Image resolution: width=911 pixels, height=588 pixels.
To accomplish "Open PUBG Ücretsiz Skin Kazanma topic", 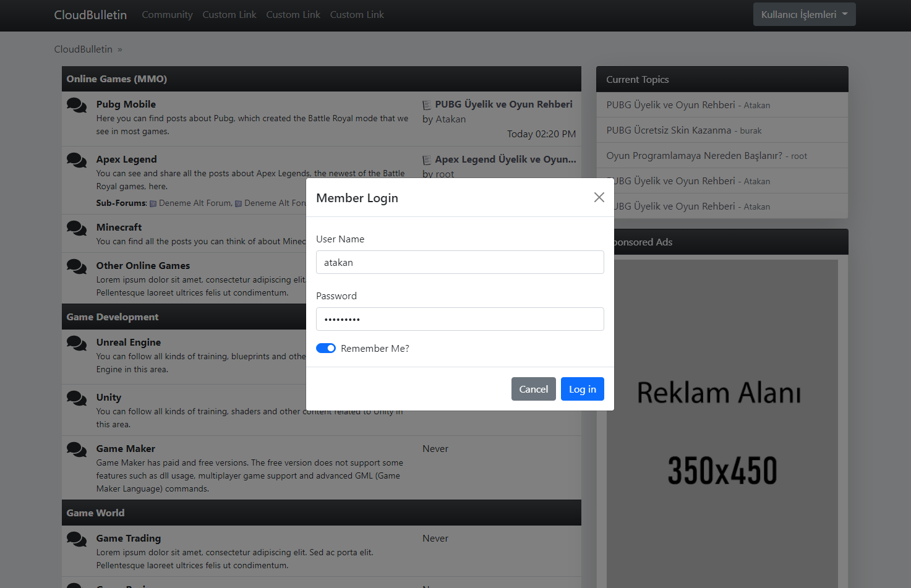I will 669,130.
